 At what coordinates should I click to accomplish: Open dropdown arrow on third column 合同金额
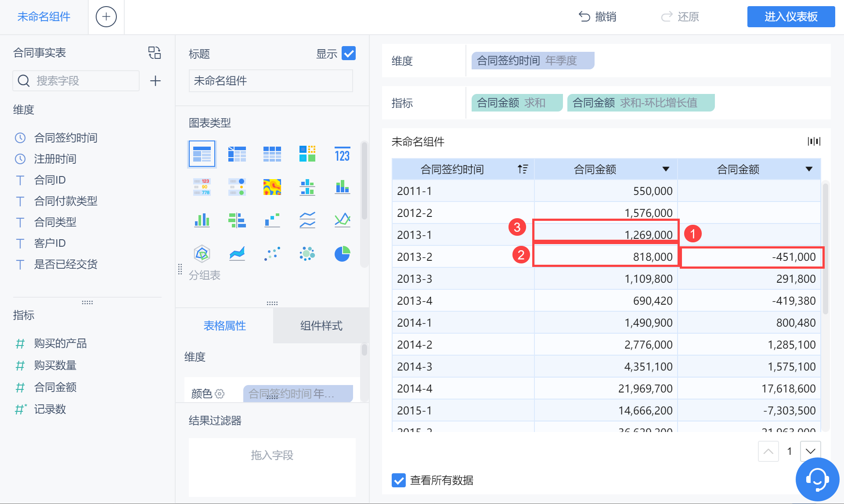pyautogui.click(x=809, y=169)
